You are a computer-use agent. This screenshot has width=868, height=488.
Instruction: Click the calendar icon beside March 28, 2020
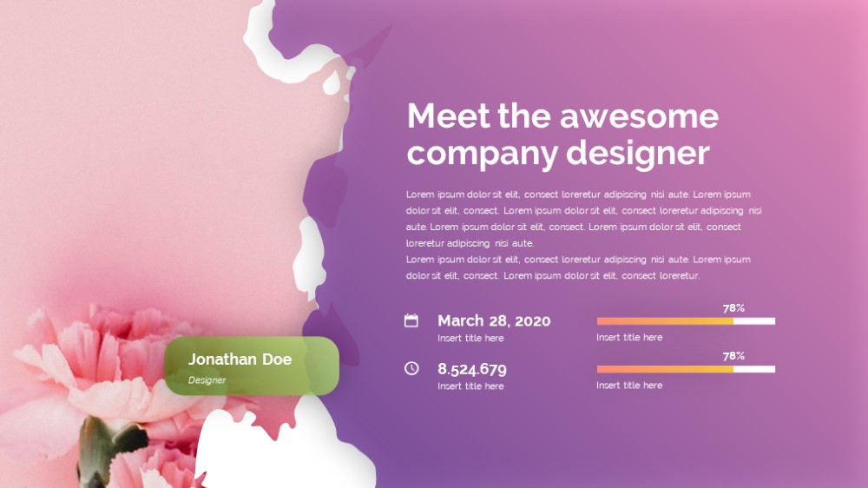(x=411, y=320)
